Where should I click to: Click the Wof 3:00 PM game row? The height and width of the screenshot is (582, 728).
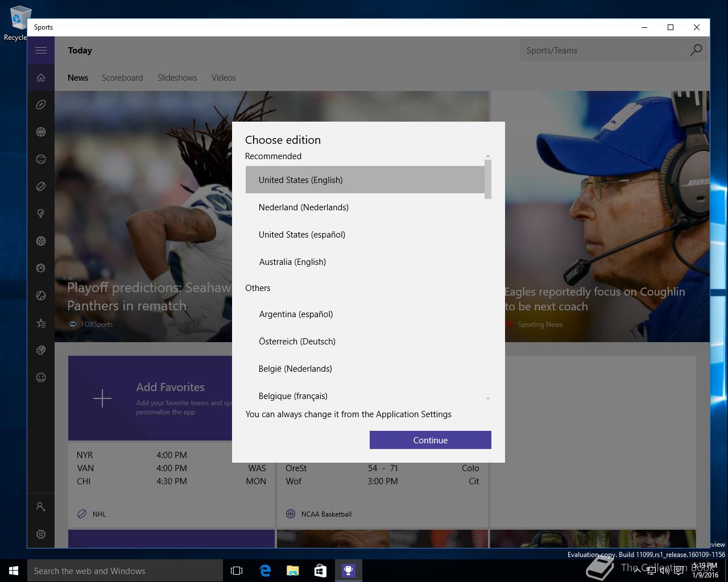pyautogui.click(x=382, y=481)
